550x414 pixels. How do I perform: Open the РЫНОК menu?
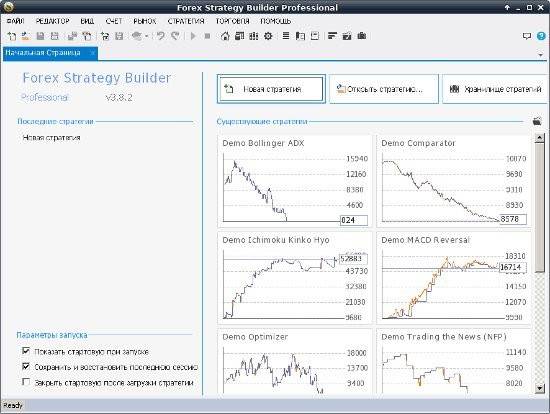click(145, 21)
